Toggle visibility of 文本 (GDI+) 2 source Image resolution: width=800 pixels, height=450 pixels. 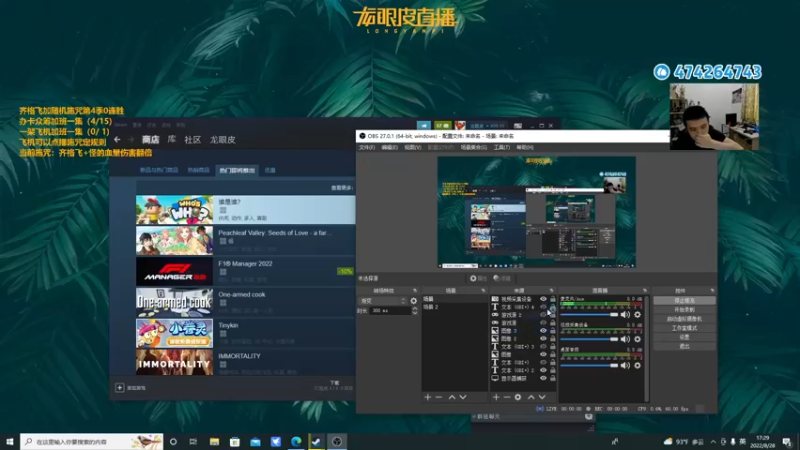click(x=543, y=370)
